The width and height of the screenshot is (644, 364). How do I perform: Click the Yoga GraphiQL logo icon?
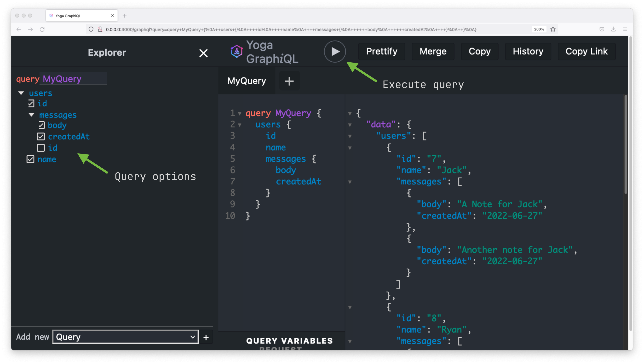[236, 52]
